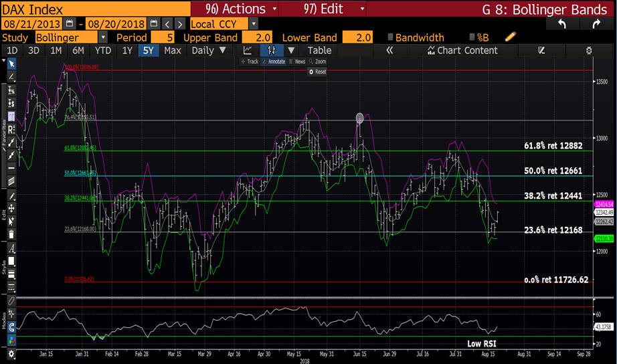This screenshot has height=364, width=617.
Task: Open the dashed line style option
Action: [x=11, y=287]
